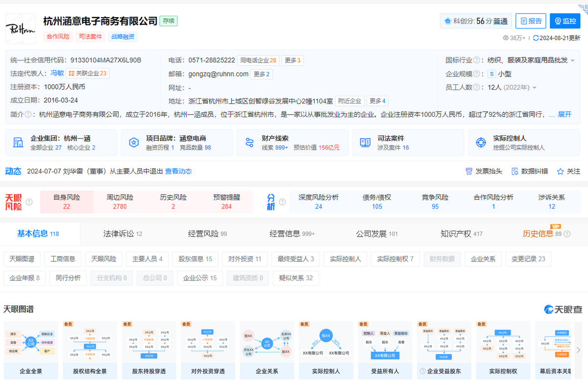Click the 数据纠错 data correction icon
The width and height of the screenshot is (588, 386).
coord(514,171)
